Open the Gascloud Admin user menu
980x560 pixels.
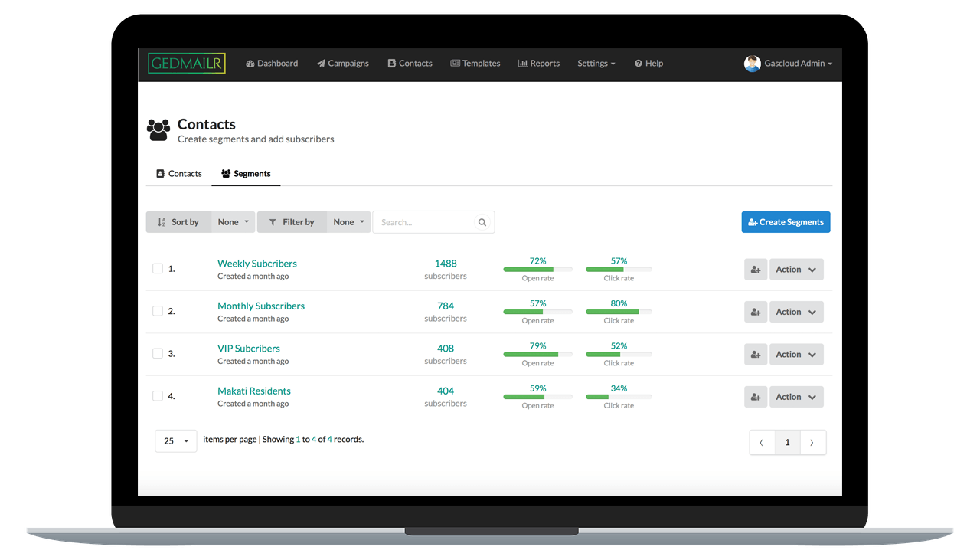point(799,64)
